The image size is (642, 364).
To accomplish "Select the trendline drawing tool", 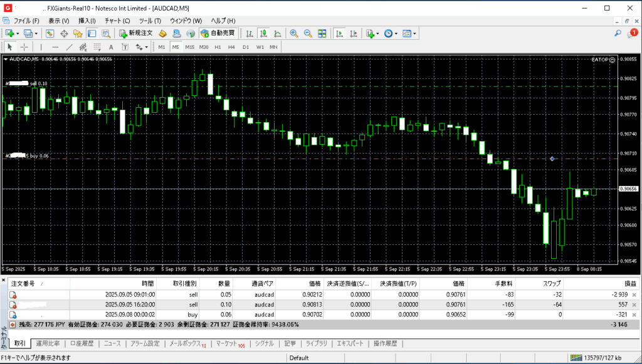I will pos(69,47).
